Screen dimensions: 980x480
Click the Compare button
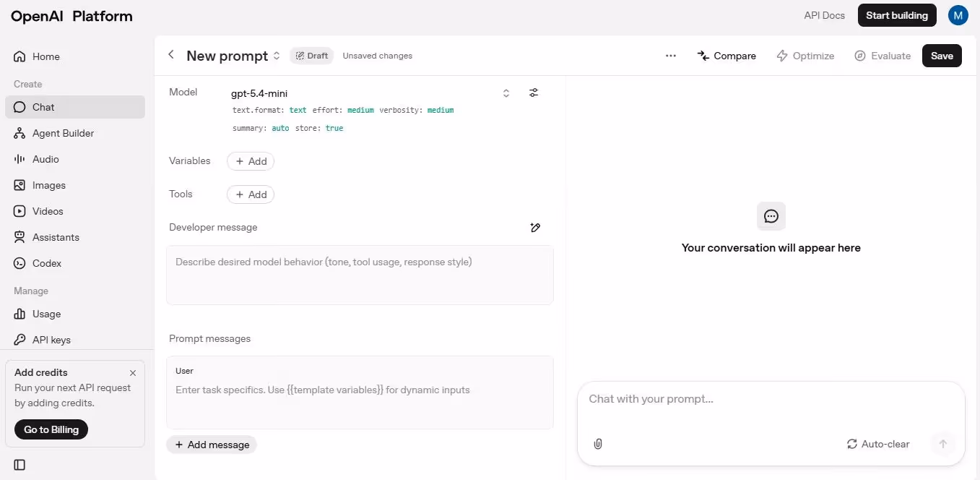pyautogui.click(x=727, y=56)
